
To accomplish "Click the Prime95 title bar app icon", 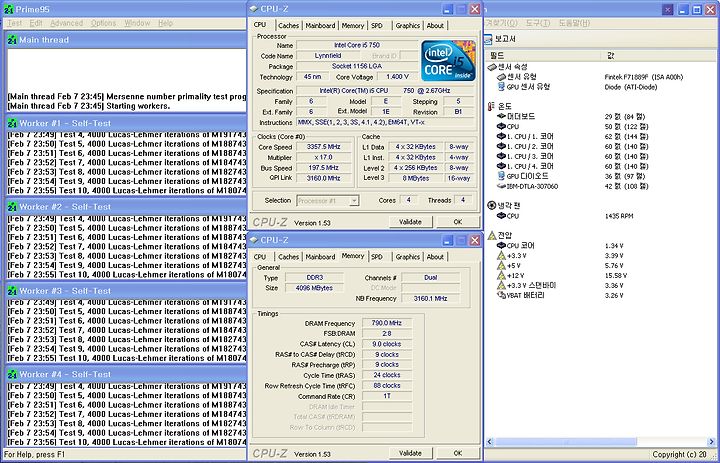I will tap(8, 9).
